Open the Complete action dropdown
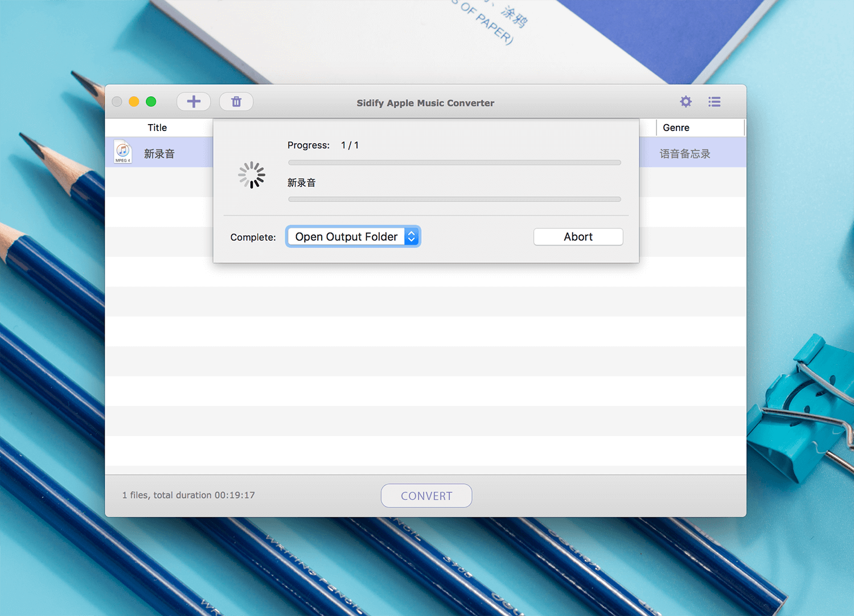Viewport: 854px width, 616px height. pyautogui.click(x=353, y=237)
